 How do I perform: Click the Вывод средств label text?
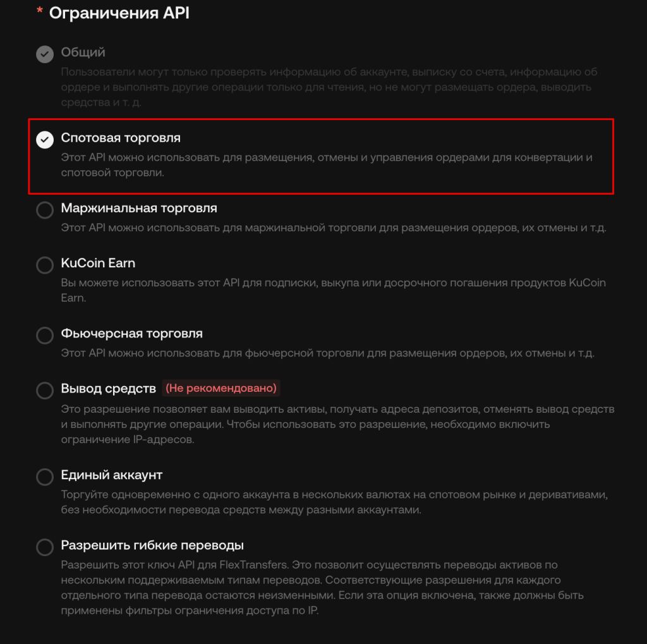108,388
